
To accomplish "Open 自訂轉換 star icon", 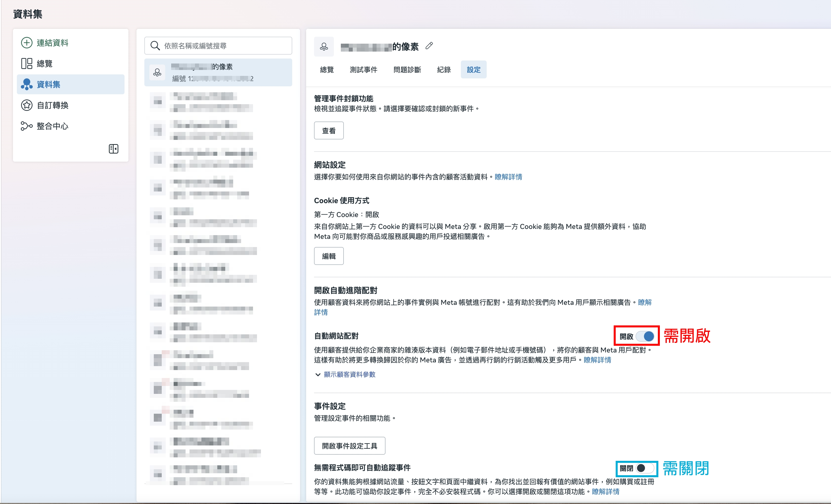I will click(27, 105).
